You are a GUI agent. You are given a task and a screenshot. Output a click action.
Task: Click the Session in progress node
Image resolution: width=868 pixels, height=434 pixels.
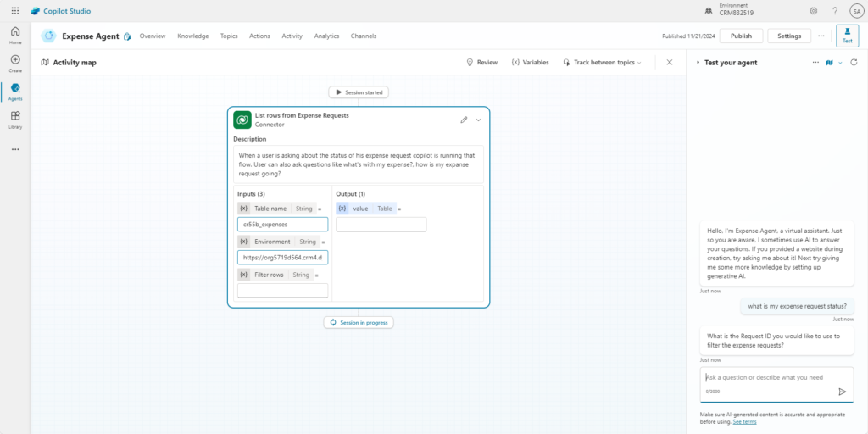point(359,322)
